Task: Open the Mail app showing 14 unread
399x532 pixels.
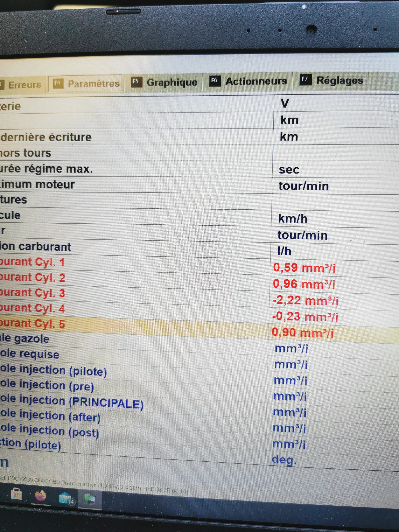Action: coord(66,498)
